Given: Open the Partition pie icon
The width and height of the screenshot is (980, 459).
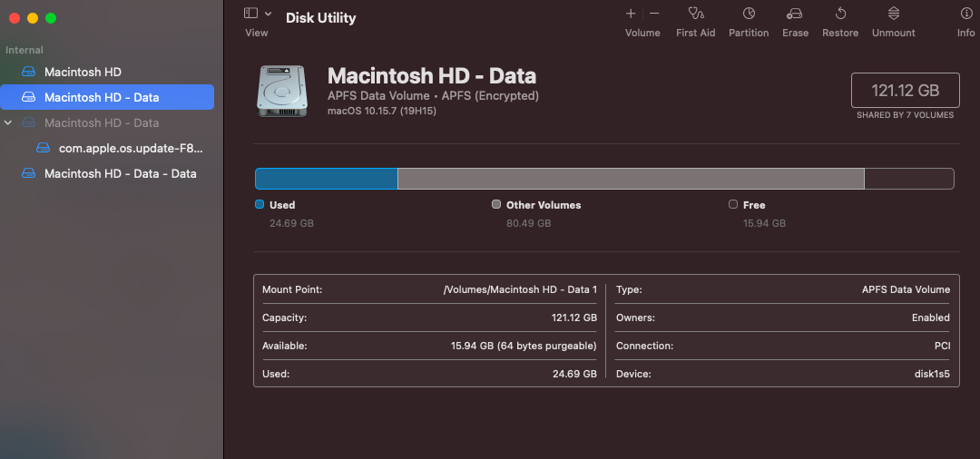Looking at the screenshot, I should 749,13.
